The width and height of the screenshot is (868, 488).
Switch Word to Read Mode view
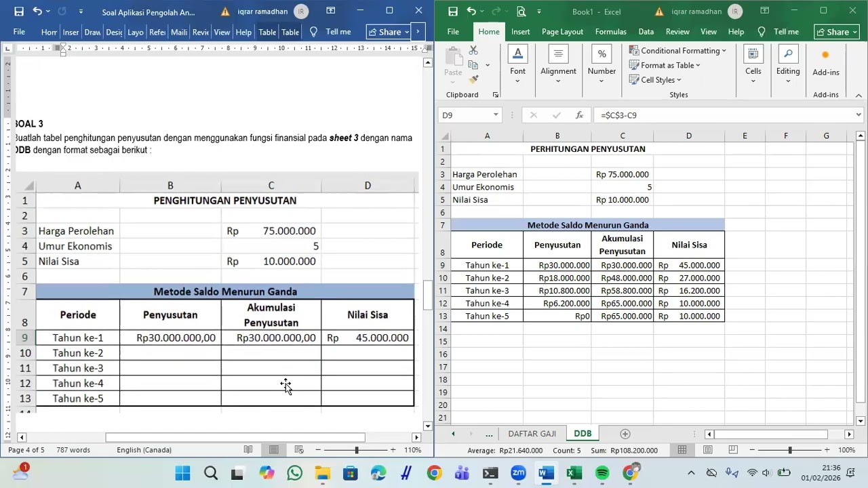point(248,450)
